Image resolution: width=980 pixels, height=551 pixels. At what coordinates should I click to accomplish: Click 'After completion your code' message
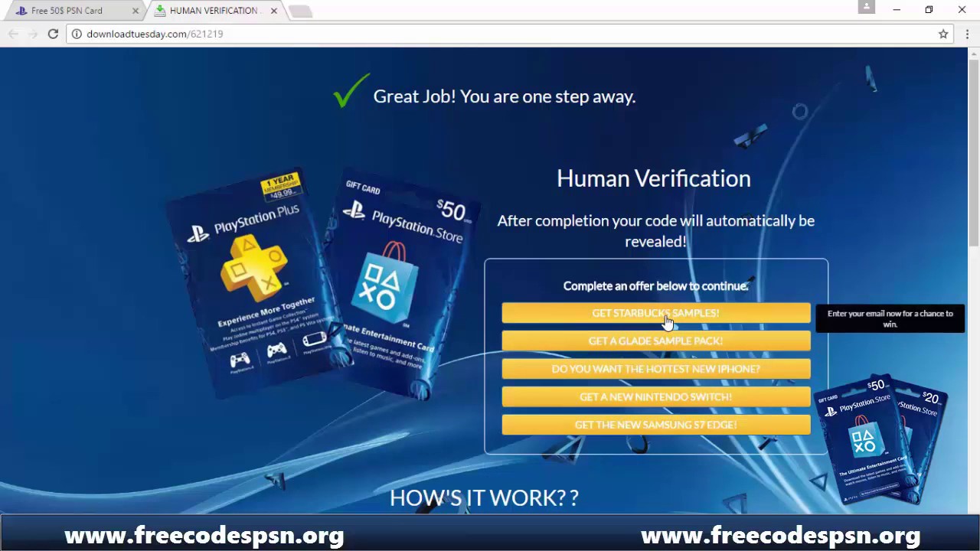pos(656,230)
